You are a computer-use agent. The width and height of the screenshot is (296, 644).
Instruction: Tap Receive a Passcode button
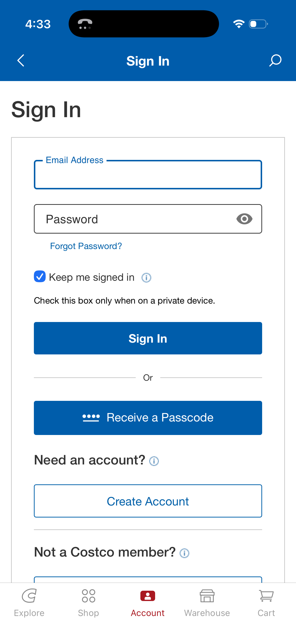click(x=148, y=418)
